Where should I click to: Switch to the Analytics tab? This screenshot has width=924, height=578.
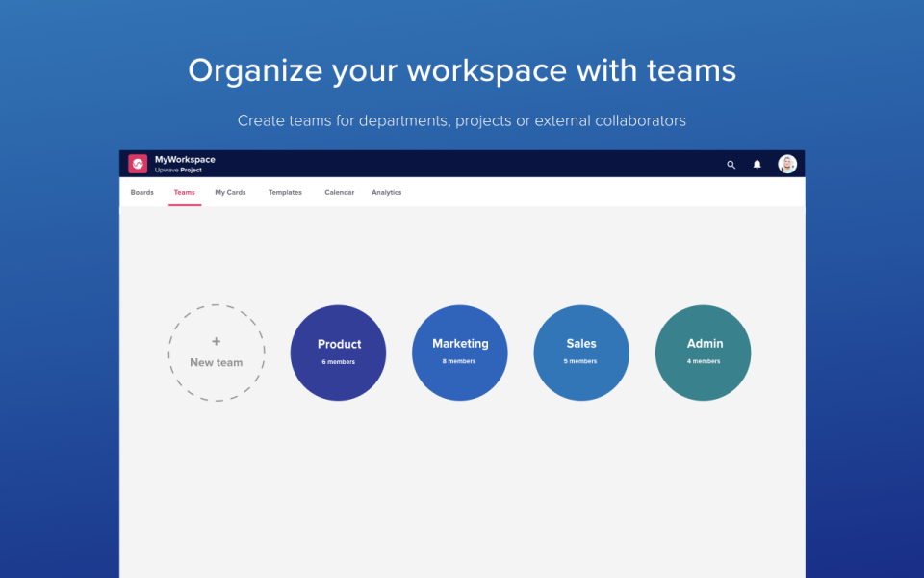(x=387, y=193)
